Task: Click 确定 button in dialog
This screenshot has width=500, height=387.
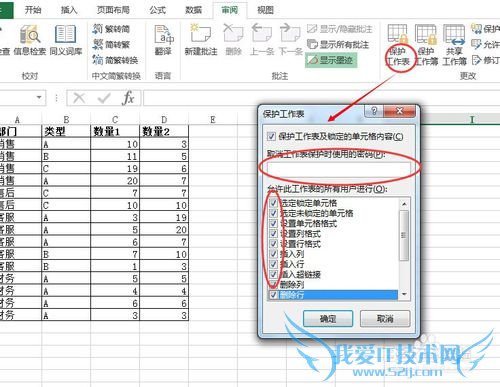Action: click(328, 319)
